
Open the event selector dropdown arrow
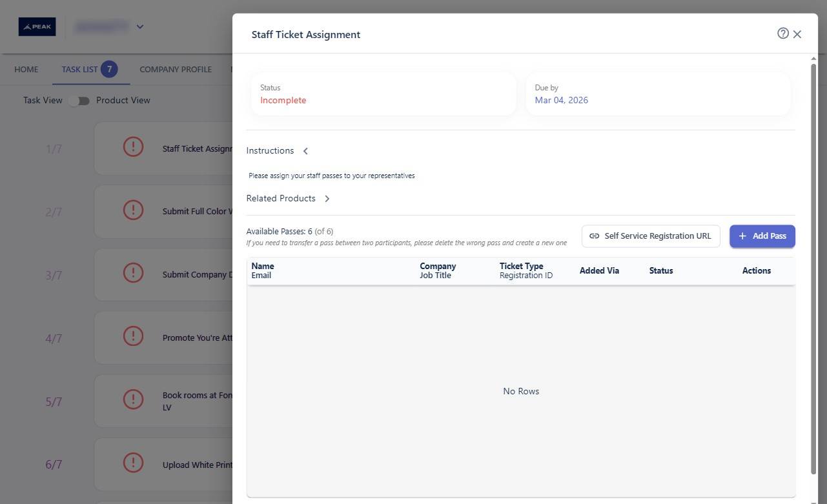click(140, 26)
